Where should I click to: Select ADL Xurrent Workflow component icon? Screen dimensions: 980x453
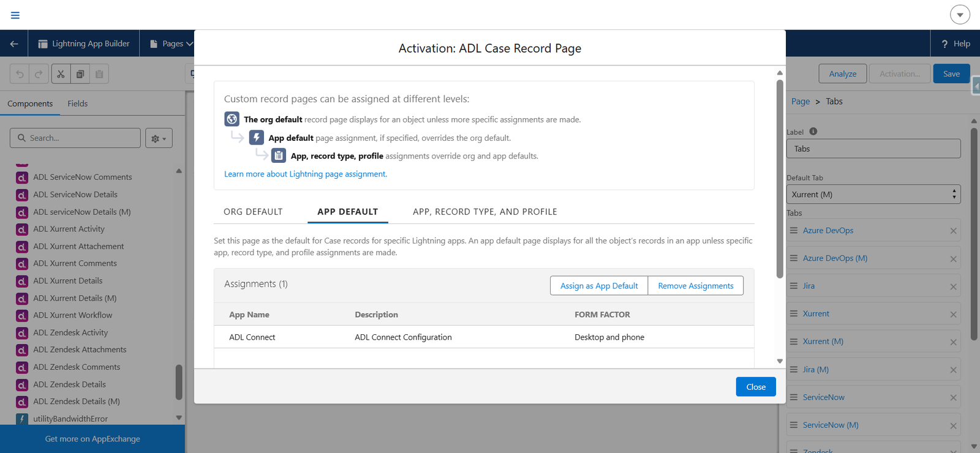click(22, 316)
